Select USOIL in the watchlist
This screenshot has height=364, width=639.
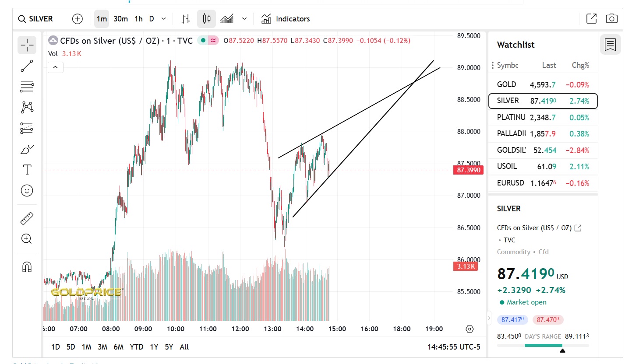pyautogui.click(x=543, y=166)
